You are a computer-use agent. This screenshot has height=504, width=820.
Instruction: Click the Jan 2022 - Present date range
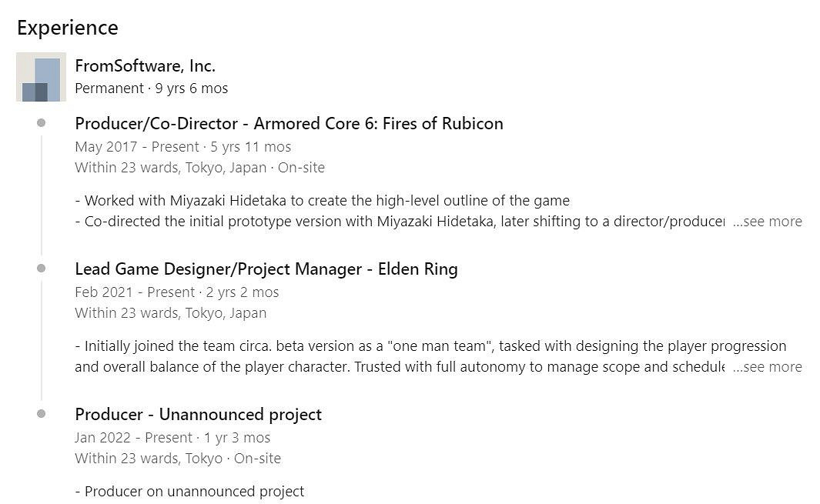(x=172, y=438)
